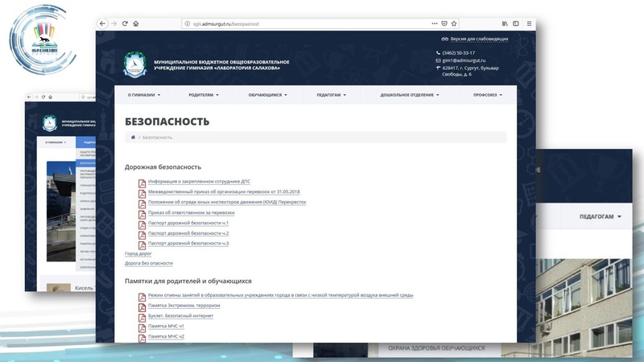This screenshot has height=362, width=644.
Task: Click the PDF icon beside Положение об отряде ЮИД
Action: coord(142,204)
